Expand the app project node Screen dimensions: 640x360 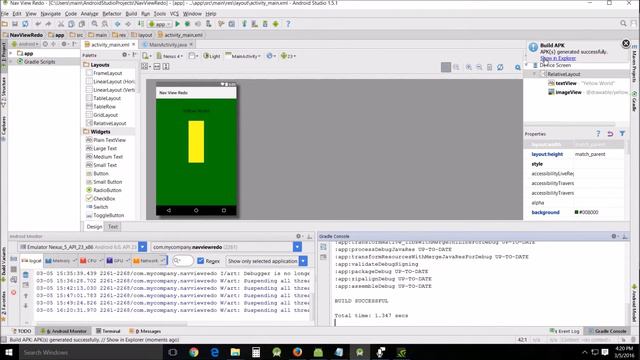click(x=11, y=53)
